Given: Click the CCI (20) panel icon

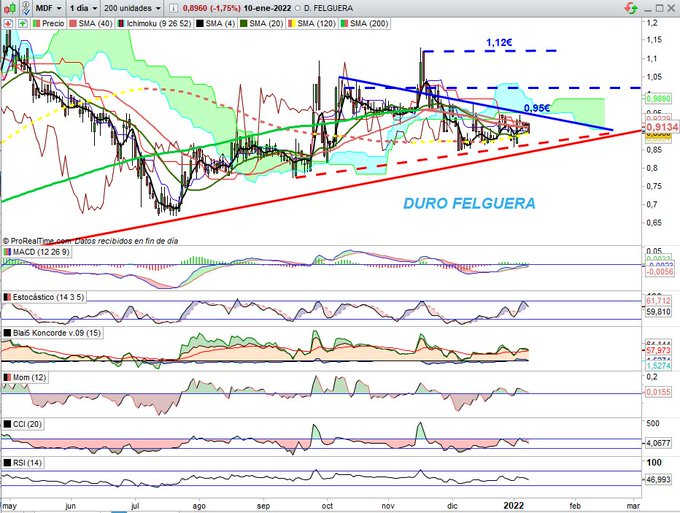Looking at the screenshot, I should pyautogui.click(x=7, y=424).
